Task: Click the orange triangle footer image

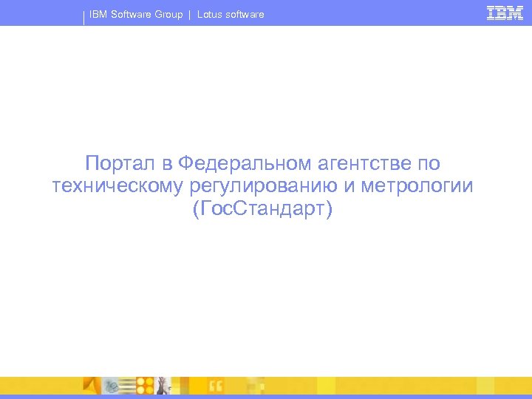Action: tap(92, 386)
